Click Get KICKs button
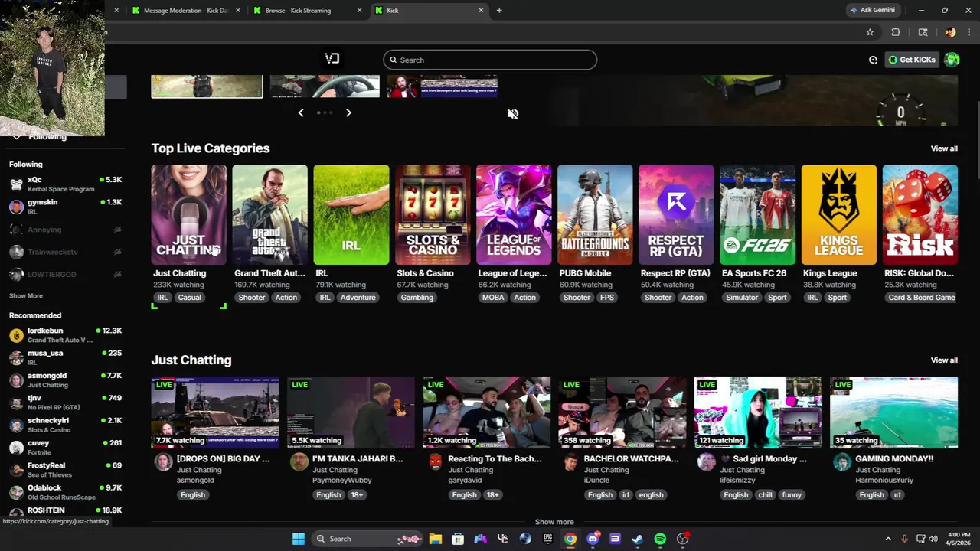 coord(911,60)
